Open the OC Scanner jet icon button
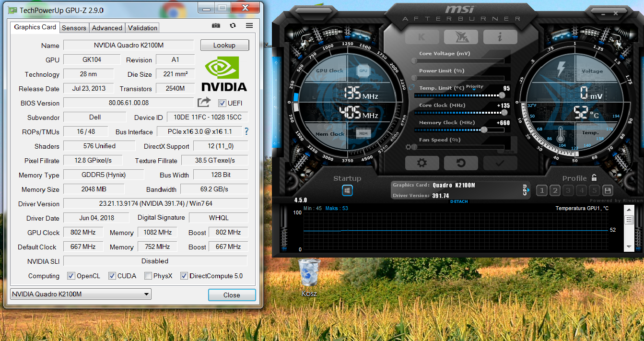Screen dimensions: 644x341 pos(461,36)
